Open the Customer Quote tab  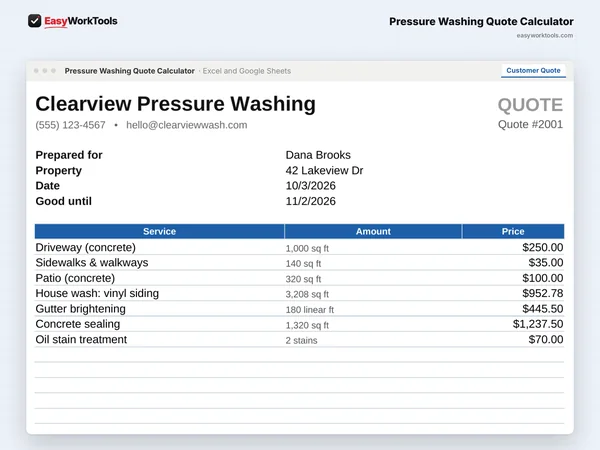533,71
